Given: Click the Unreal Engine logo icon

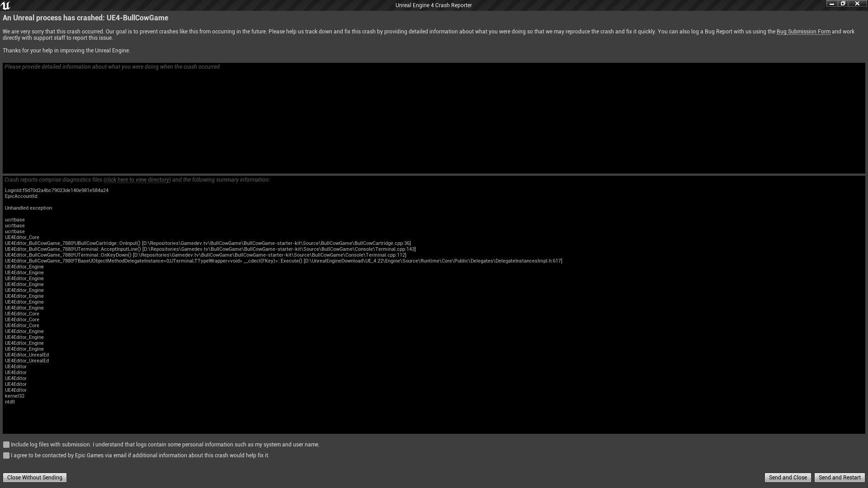Looking at the screenshot, I should pyautogui.click(x=6, y=5).
